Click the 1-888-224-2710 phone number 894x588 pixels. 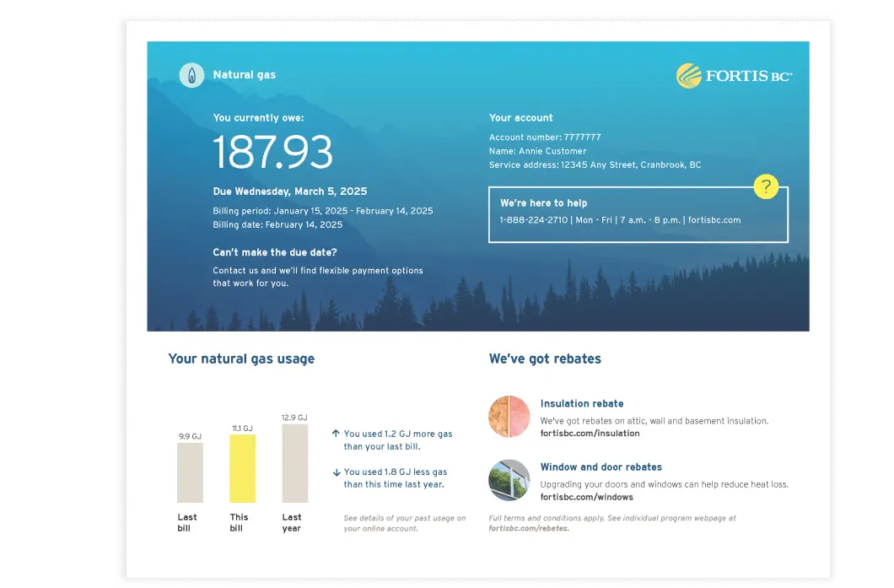pos(533,220)
